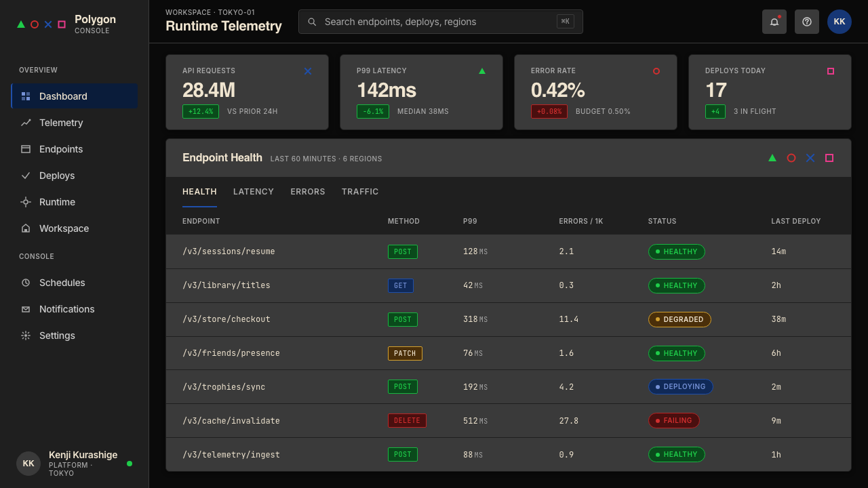Viewport: 868px width, 488px height.
Task: Open the notifications bell icon
Action: coord(774,22)
